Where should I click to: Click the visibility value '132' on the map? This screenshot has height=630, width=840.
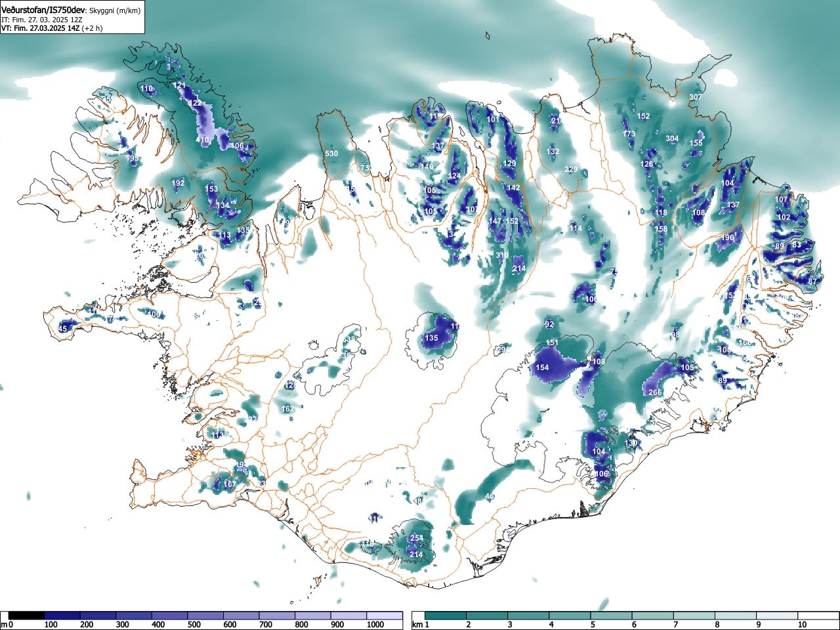pos(553,152)
